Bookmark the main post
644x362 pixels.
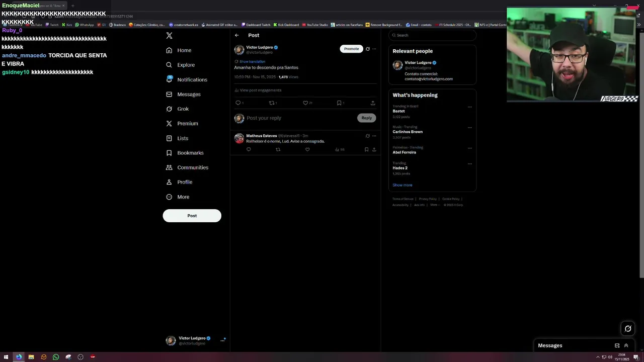point(339,103)
